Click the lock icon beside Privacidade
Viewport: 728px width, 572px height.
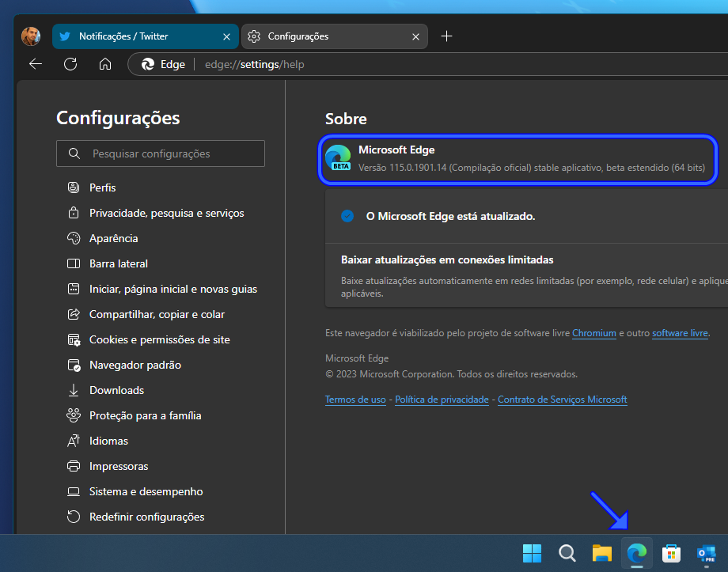tap(74, 213)
